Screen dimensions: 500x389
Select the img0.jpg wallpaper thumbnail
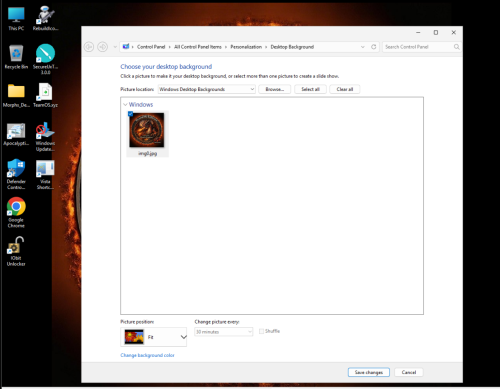(147, 133)
